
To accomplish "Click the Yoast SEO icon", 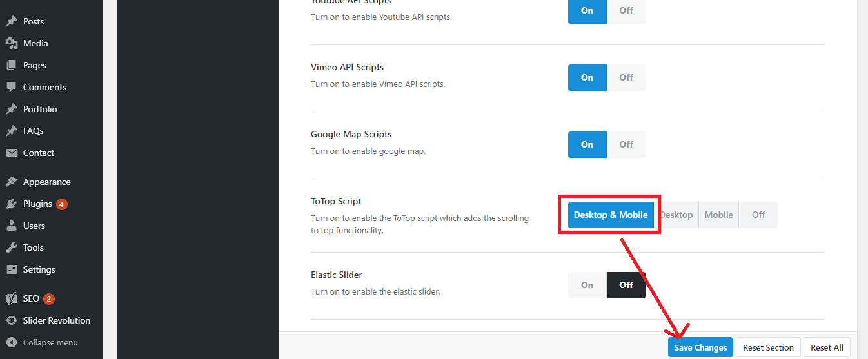I will [12, 298].
